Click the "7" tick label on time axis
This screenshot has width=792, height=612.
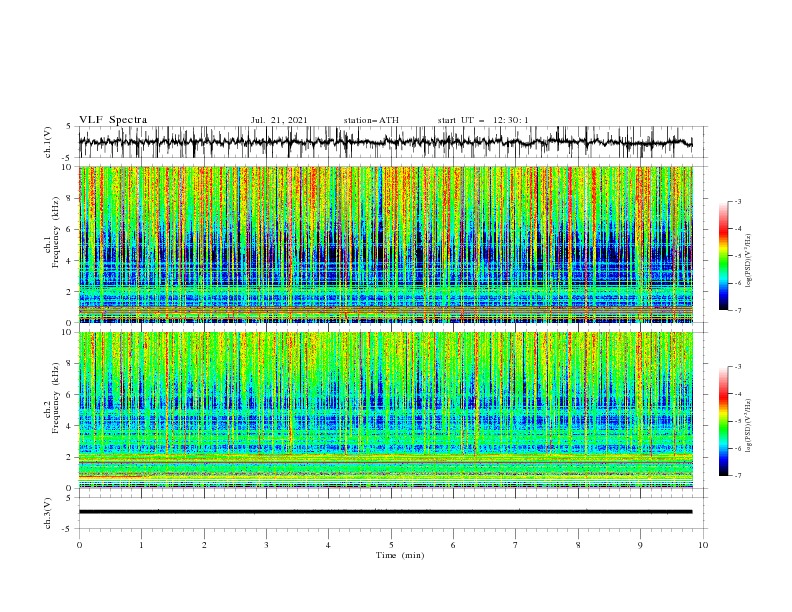pos(516,545)
